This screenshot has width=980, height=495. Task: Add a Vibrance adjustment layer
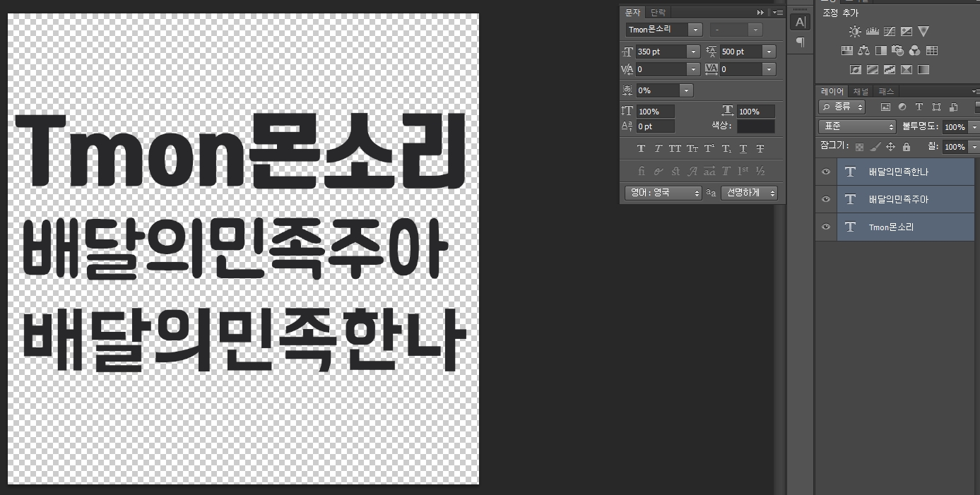923,32
